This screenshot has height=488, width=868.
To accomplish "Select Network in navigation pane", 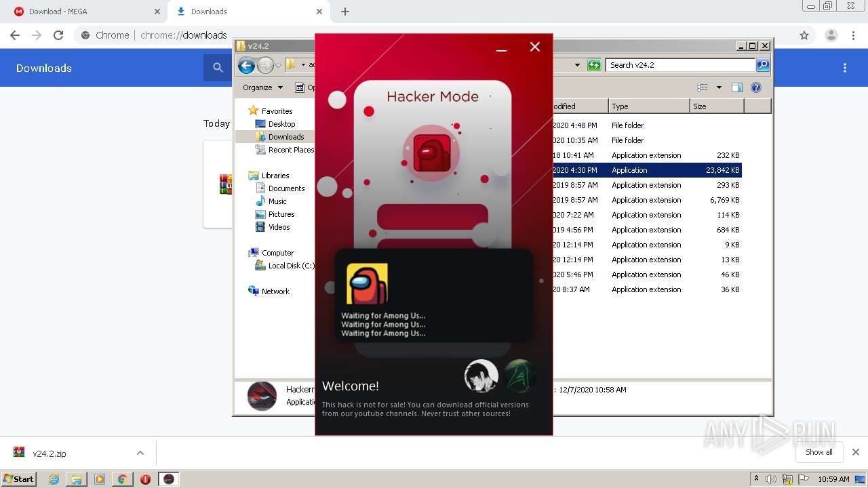I will [275, 291].
